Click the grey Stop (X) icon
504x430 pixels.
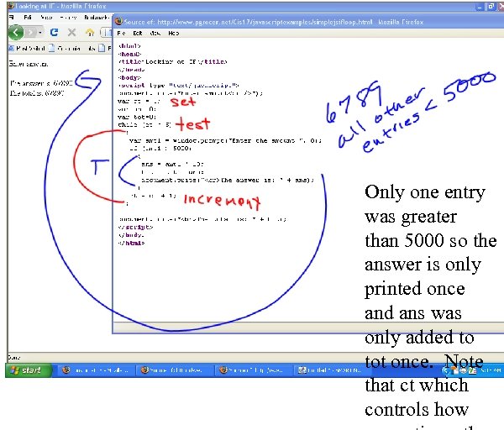point(71,32)
